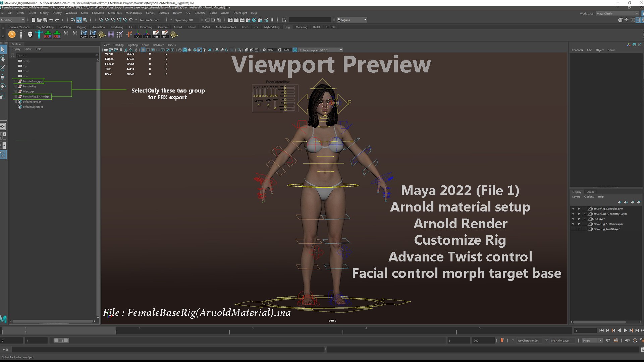Viewport: 644px width, 362px height.
Task: Switch to the Poly Modeling shelf tab
Action: [x=45, y=27]
